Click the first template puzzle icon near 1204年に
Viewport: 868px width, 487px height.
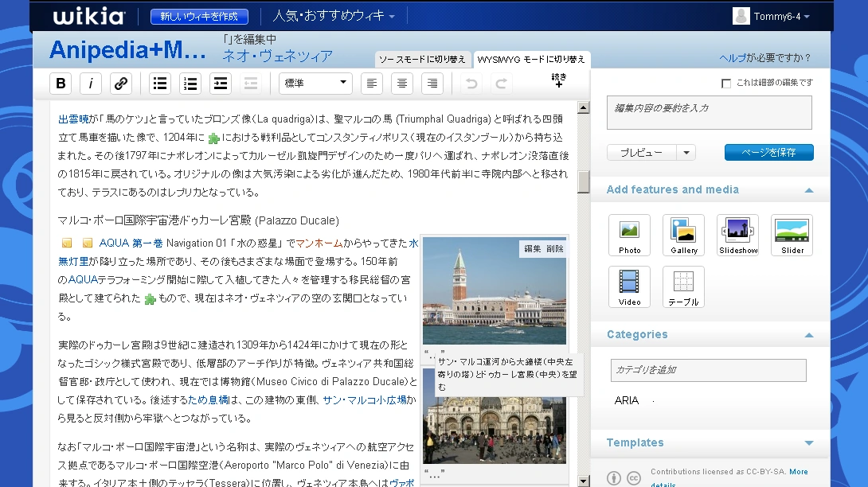[213, 138]
